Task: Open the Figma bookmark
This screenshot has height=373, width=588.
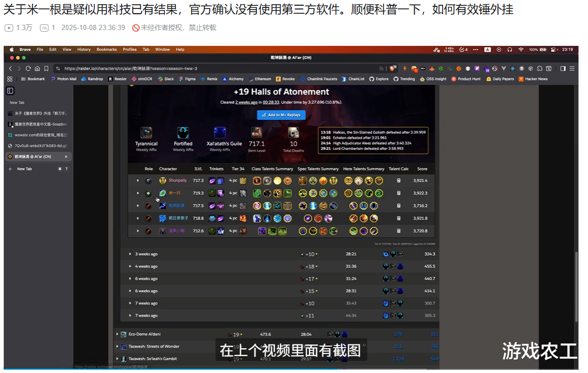Action: 187,79
